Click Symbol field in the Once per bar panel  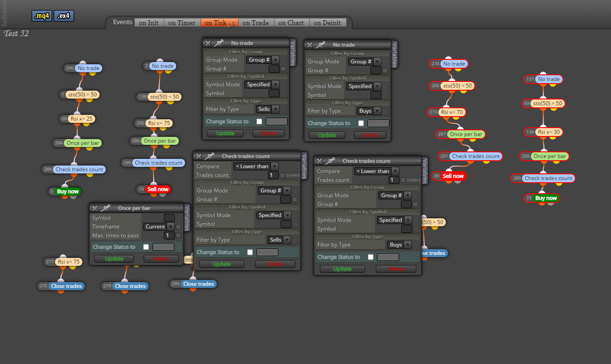click(169, 218)
